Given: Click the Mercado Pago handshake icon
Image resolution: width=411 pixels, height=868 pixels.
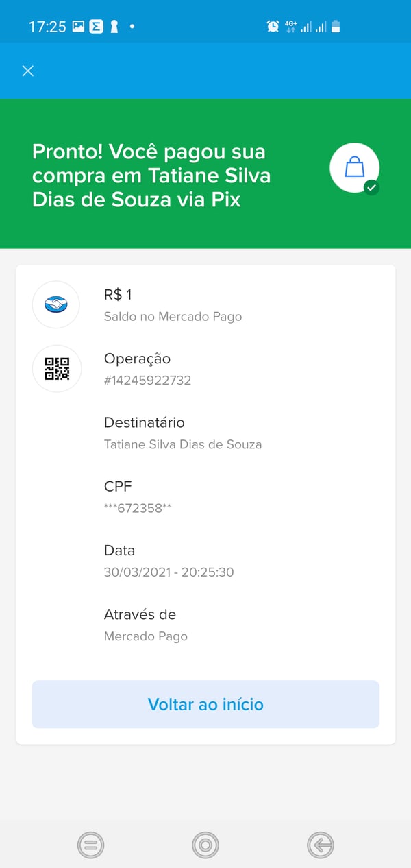Looking at the screenshot, I should click(55, 304).
